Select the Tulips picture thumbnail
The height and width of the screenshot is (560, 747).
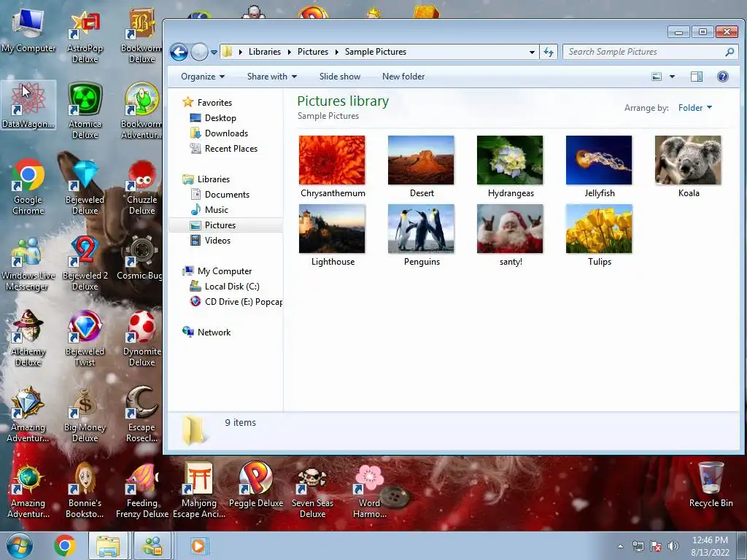pos(599,229)
